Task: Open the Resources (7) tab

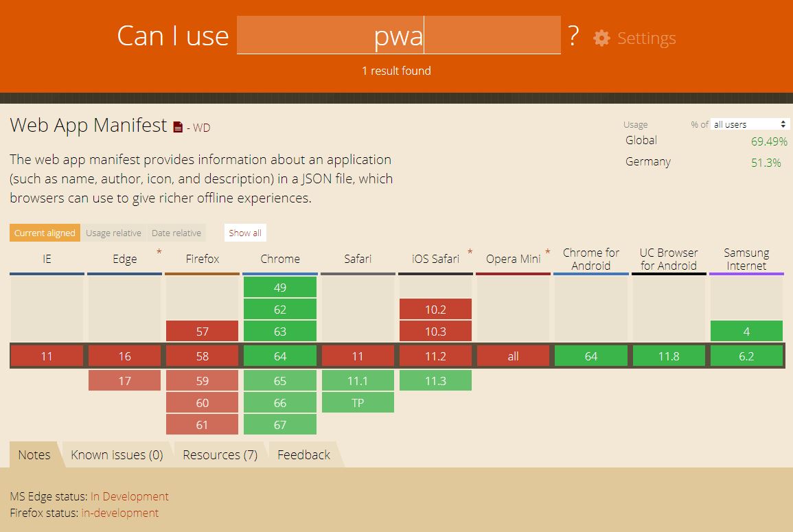Action: coord(220,454)
